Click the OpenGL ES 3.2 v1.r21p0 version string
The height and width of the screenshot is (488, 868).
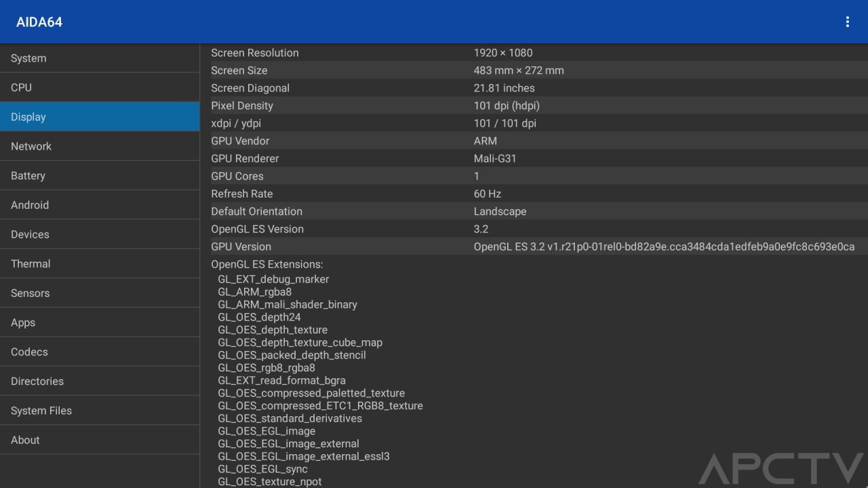(665, 247)
